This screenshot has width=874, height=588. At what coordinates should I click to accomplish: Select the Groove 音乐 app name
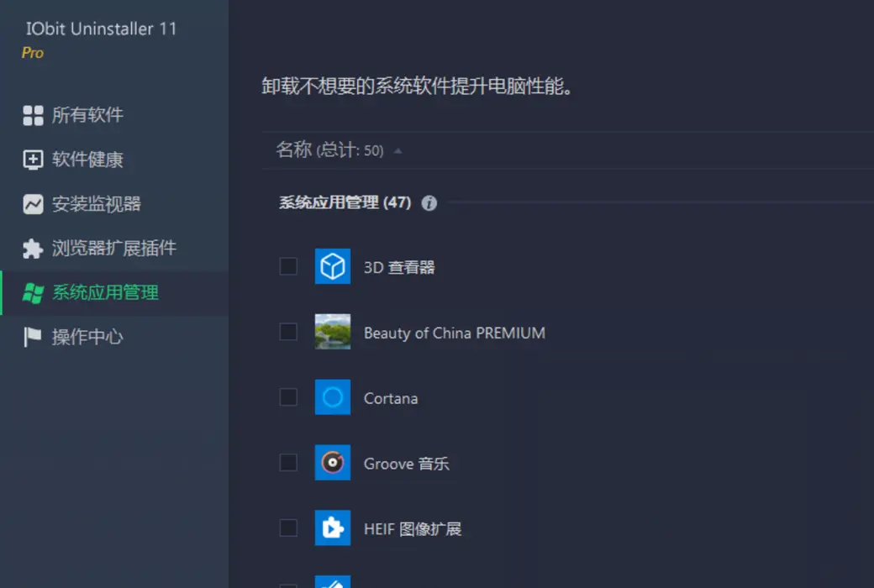pyautogui.click(x=407, y=464)
